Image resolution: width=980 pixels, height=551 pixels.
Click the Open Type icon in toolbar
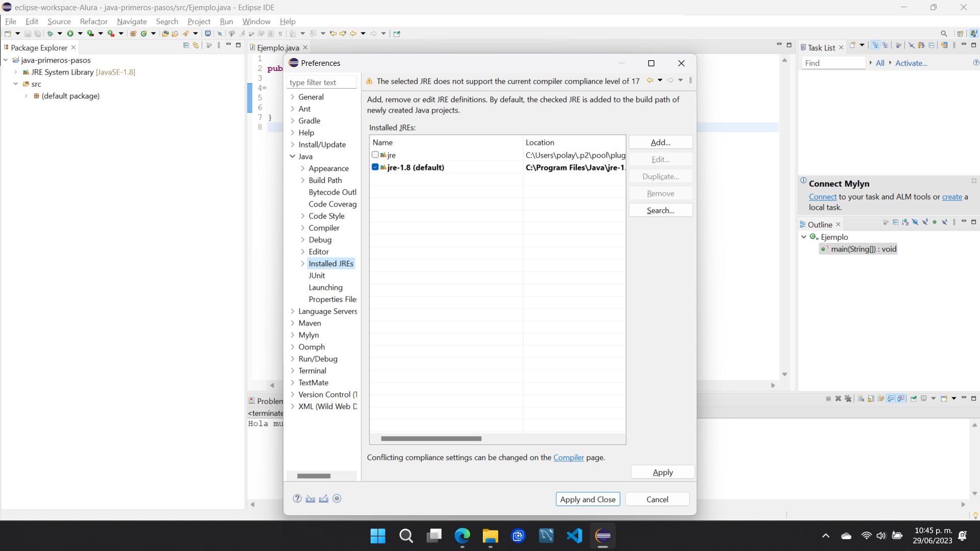[165, 34]
